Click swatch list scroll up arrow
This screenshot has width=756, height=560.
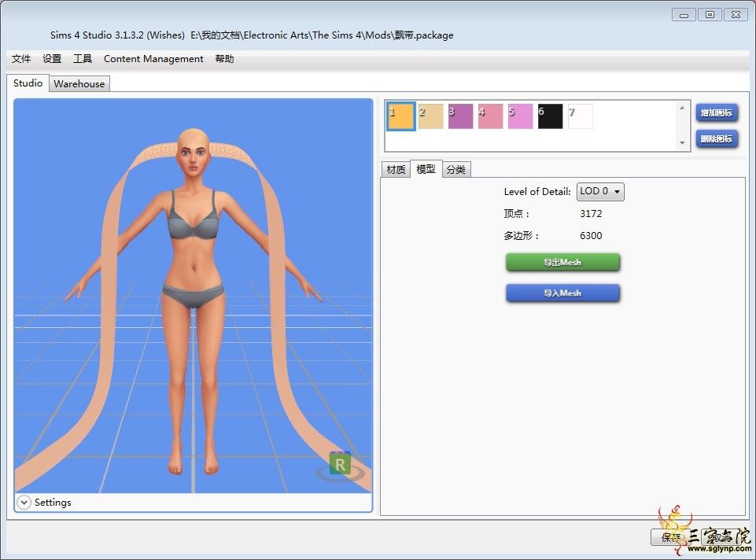tap(682, 108)
